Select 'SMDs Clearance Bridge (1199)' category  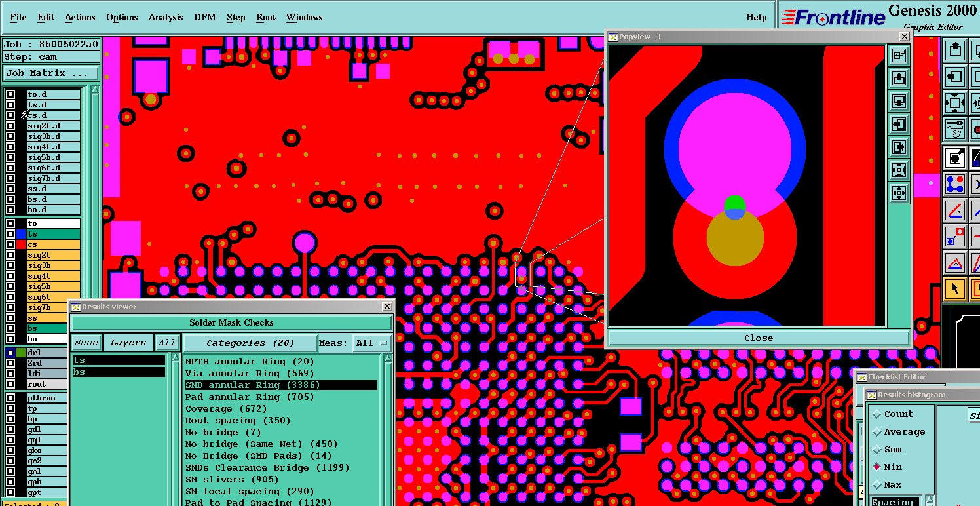pos(267,468)
